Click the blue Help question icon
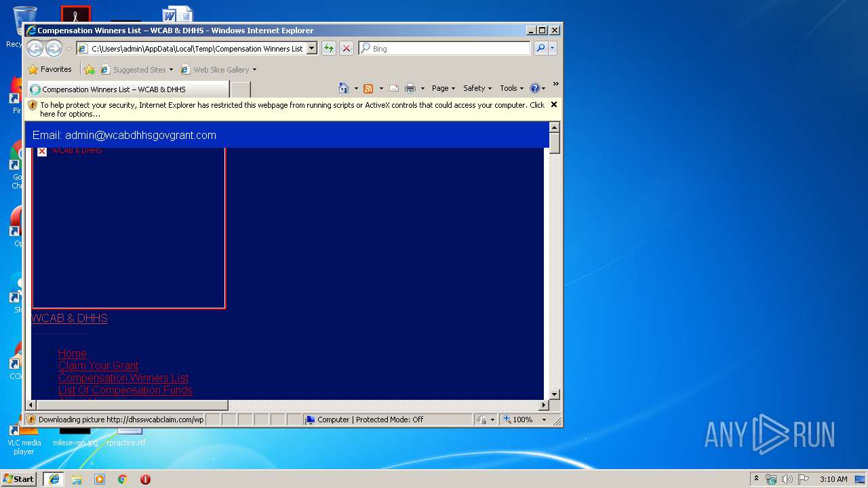The height and width of the screenshot is (488, 868). [x=534, y=88]
